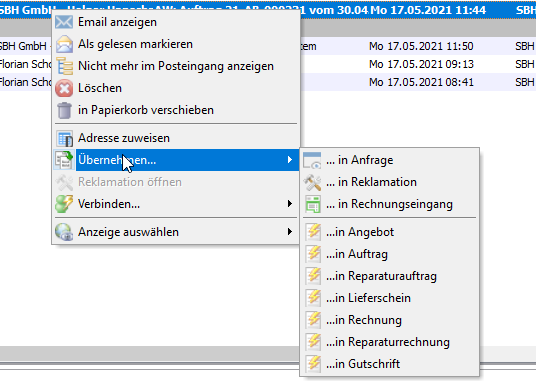This screenshot has height=386, width=536.
Task: Choose ...in Angebot
Action: pos(390,232)
